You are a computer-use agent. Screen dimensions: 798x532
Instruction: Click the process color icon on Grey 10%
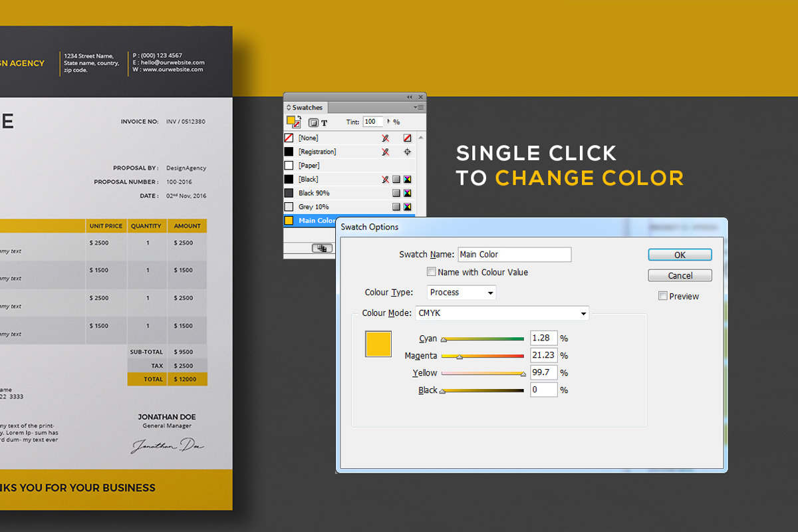396,207
